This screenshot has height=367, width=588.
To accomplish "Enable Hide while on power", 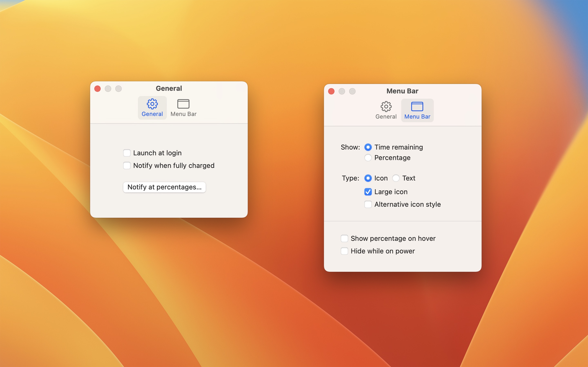I will 344,251.
